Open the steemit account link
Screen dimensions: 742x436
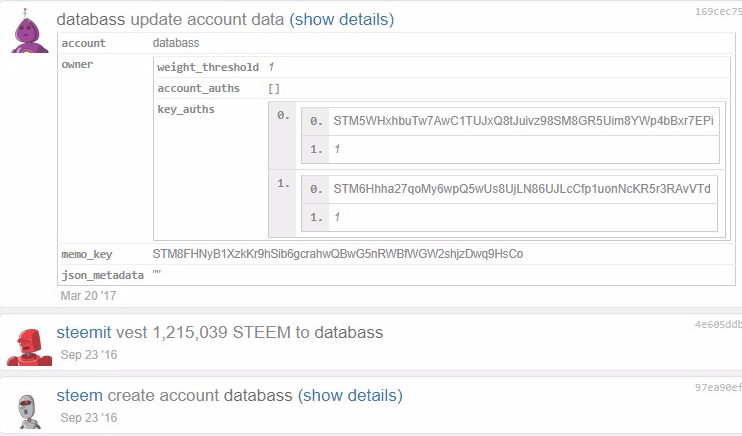[x=84, y=332]
